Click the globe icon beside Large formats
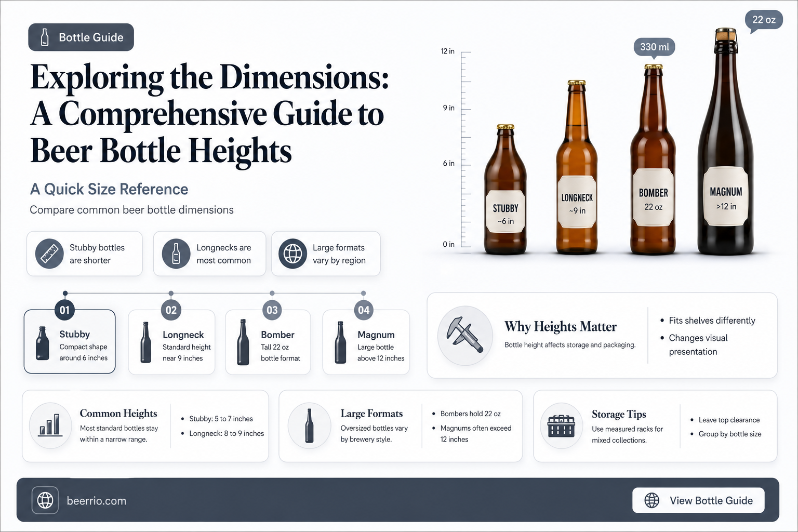This screenshot has height=532, width=798. [x=292, y=254]
